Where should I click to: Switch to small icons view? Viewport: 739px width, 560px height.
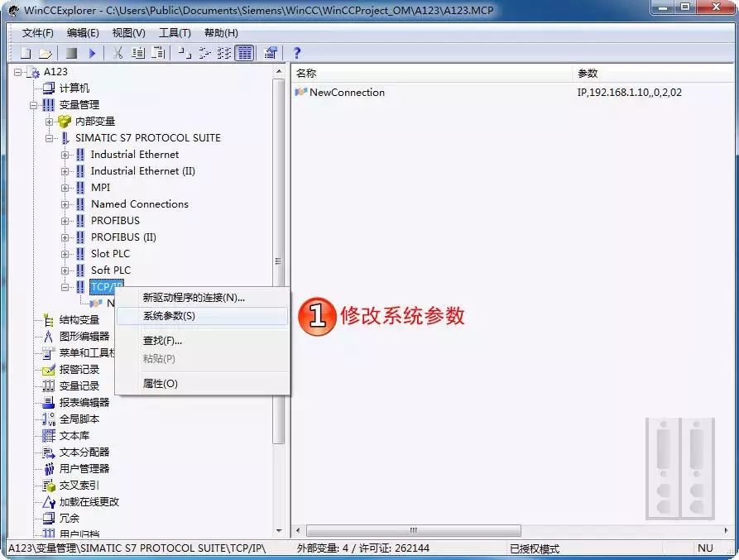tap(204, 53)
